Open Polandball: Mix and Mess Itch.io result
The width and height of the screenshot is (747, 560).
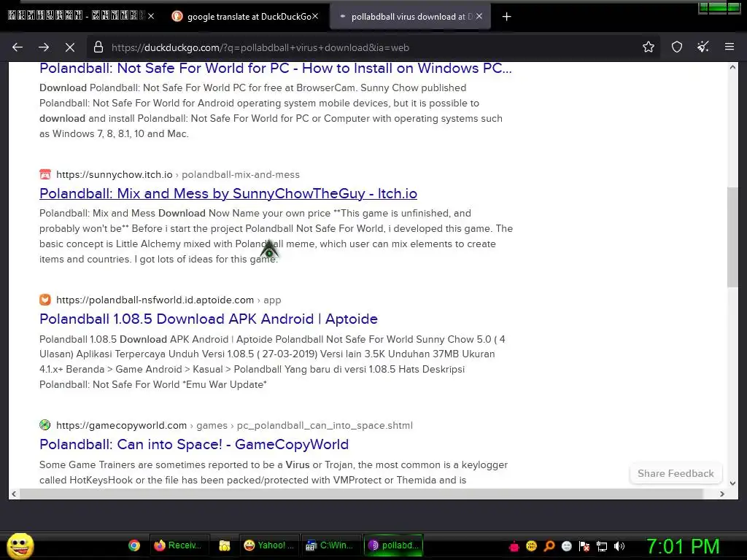coord(228,193)
